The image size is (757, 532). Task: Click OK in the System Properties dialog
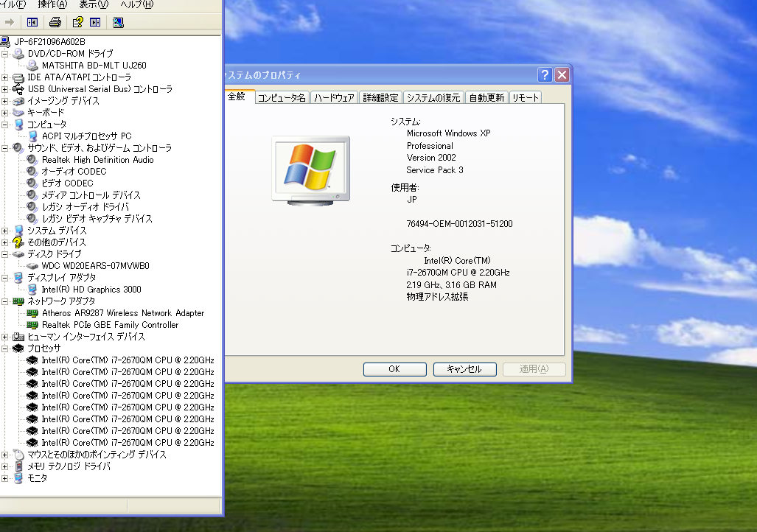tap(394, 369)
